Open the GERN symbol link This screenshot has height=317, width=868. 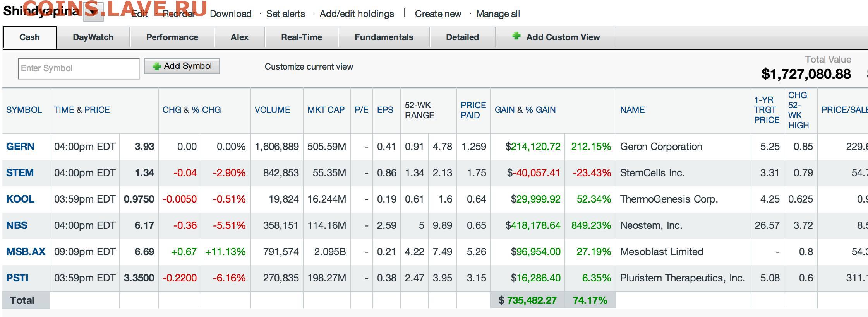click(x=20, y=147)
